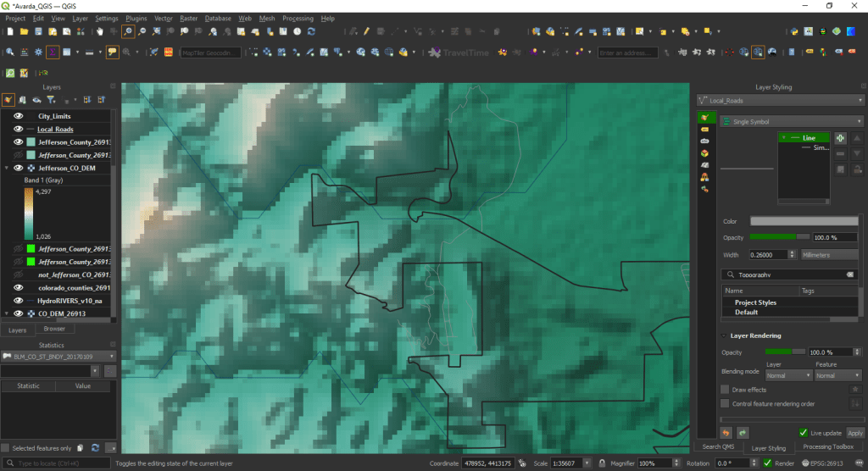Click the Apply button
868x471 pixels.
(x=854, y=432)
